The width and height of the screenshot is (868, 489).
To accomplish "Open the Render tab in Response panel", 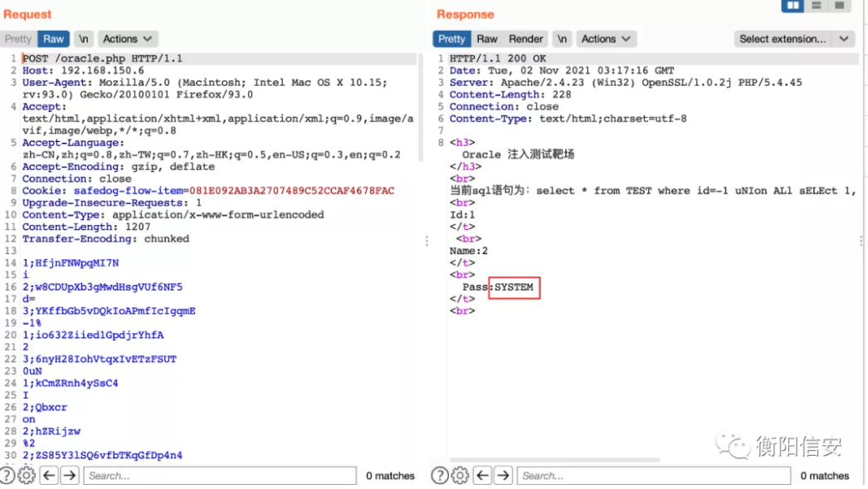I will pos(526,39).
